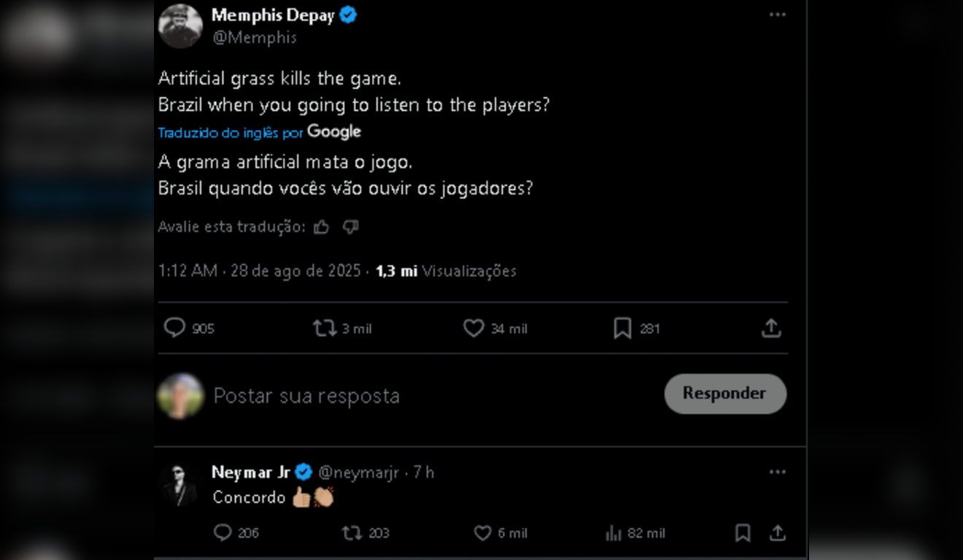Open Memphis Depay's profile picture
This screenshot has width=963, height=560.
tap(180, 26)
